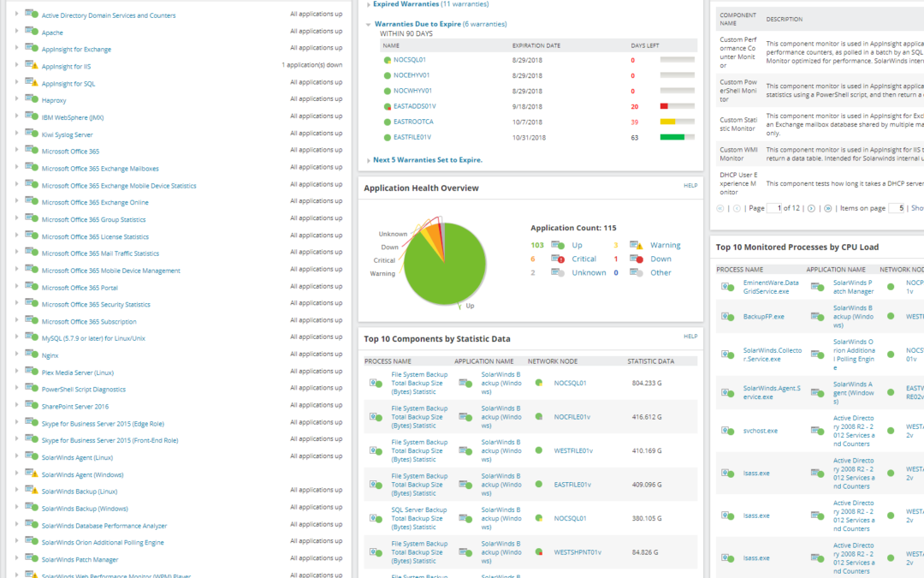The image size is (924, 578).
Task: Open SQL Server Backup Total Backup Size link
Action: [x=419, y=518]
